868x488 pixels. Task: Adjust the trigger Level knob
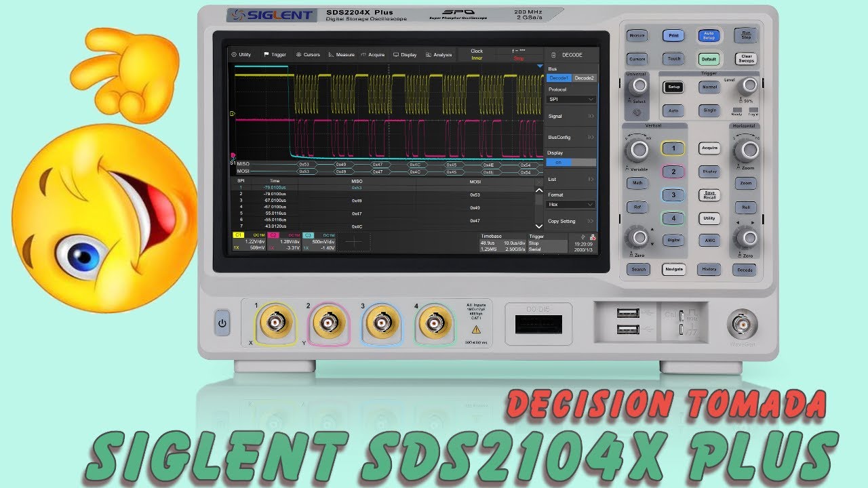(x=748, y=85)
